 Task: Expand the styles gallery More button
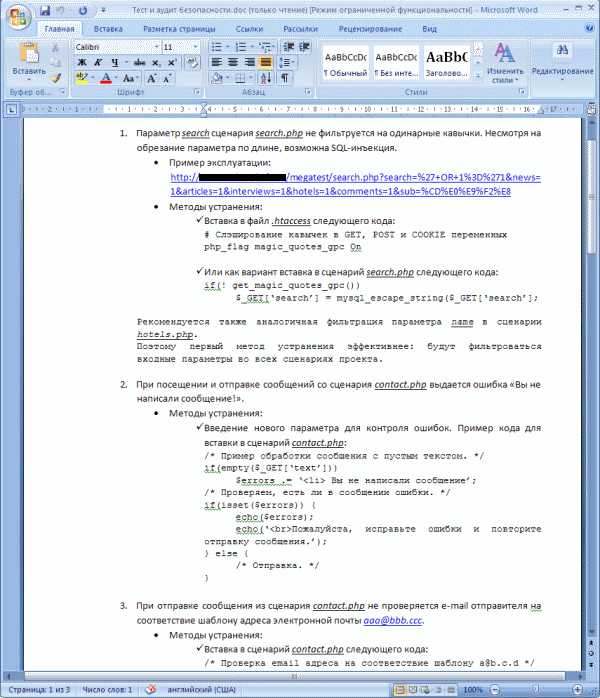click(x=478, y=77)
